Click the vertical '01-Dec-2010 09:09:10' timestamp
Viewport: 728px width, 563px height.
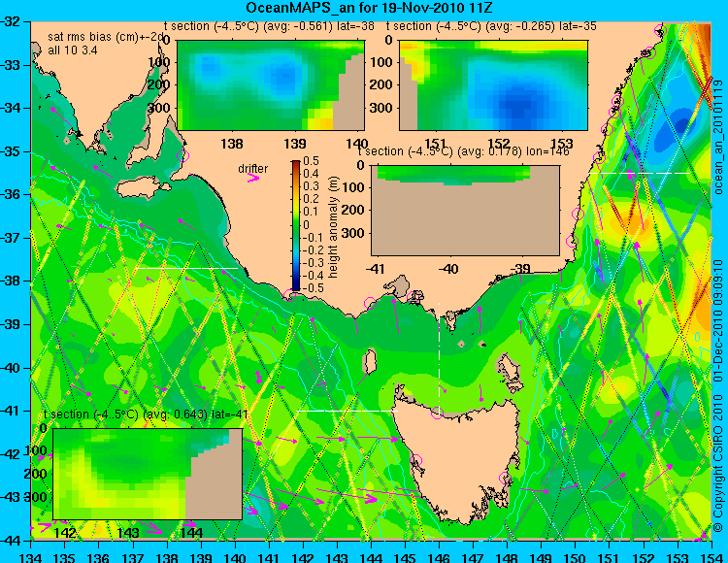718,320
